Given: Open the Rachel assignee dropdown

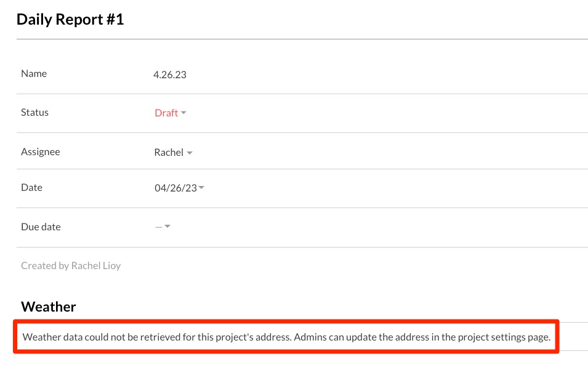Looking at the screenshot, I should click(169, 152).
